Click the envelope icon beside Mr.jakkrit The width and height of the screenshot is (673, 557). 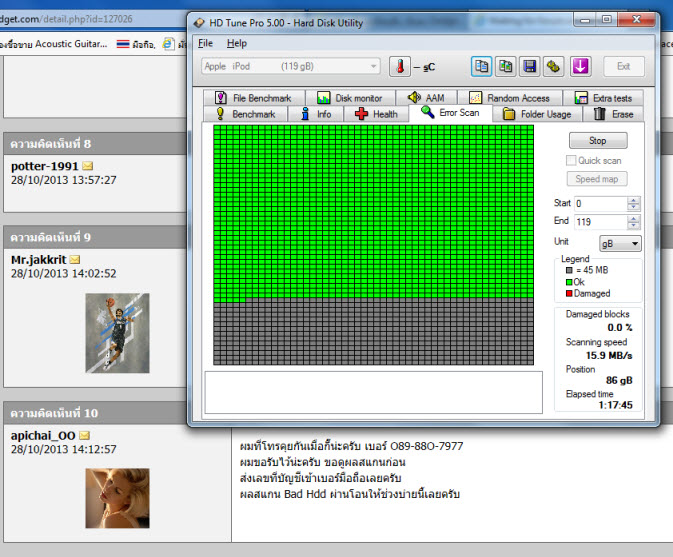74,259
